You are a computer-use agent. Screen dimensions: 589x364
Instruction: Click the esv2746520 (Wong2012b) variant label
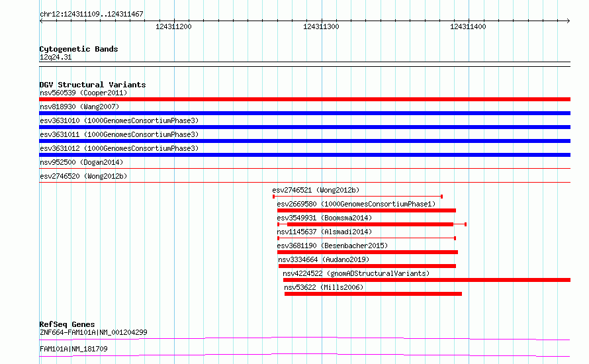83,176
